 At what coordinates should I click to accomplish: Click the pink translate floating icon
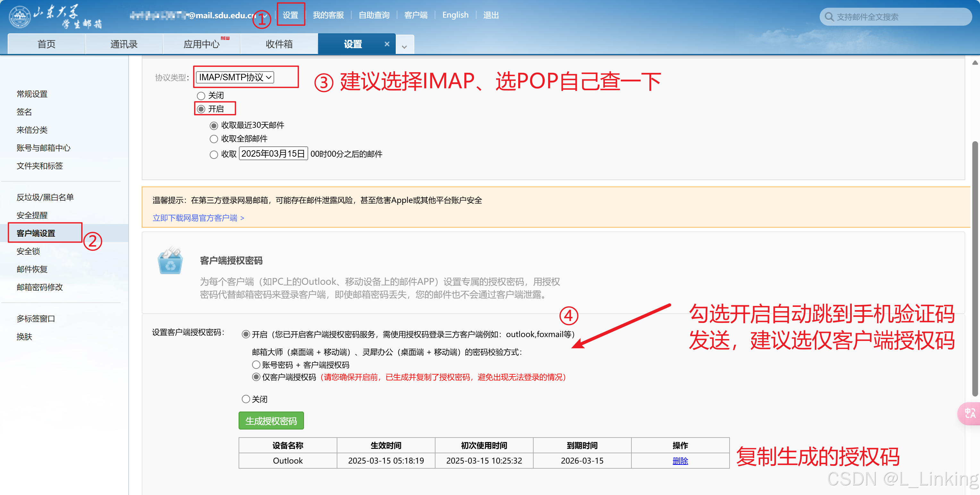click(969, 413)
